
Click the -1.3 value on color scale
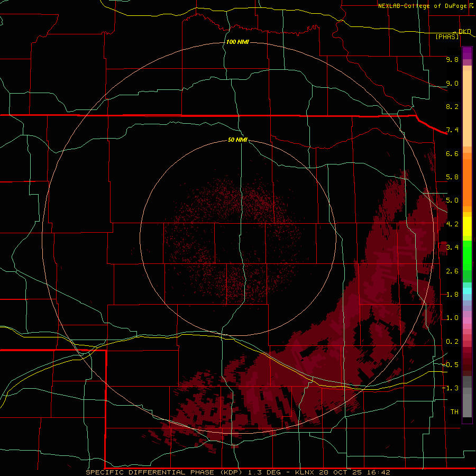450,388
